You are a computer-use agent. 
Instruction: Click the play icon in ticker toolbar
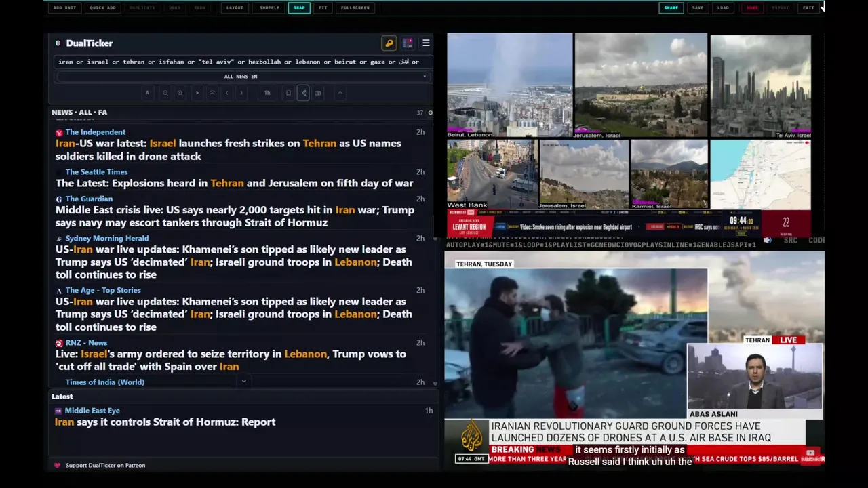197,93
